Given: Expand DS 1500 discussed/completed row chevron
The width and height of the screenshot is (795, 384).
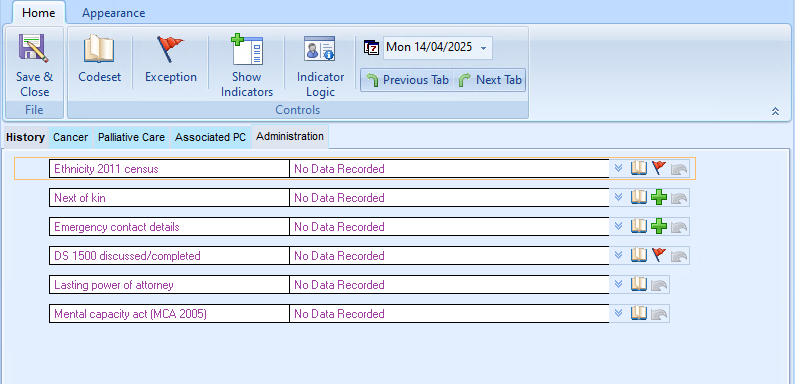Looking at the screenshot, I should (x=619, y=255).
